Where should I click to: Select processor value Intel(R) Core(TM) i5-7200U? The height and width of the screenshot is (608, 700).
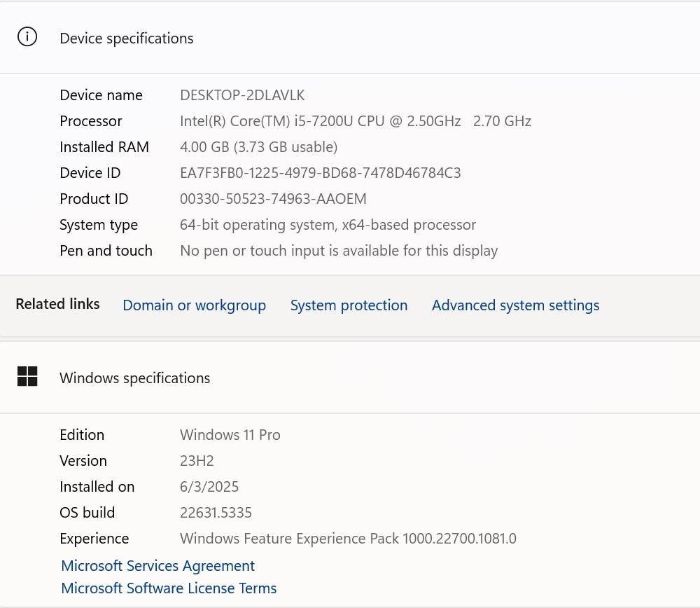point(356,121)
